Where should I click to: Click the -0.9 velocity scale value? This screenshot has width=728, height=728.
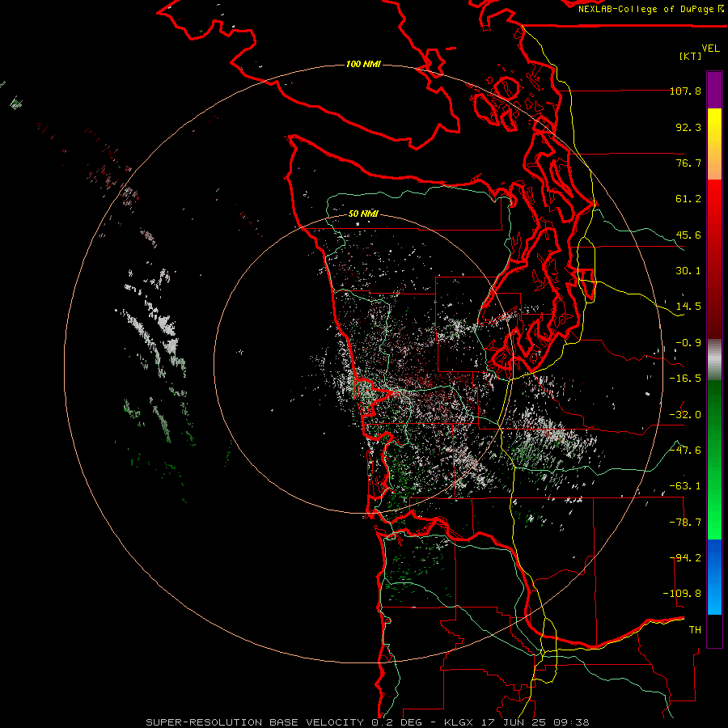point(688,343)
